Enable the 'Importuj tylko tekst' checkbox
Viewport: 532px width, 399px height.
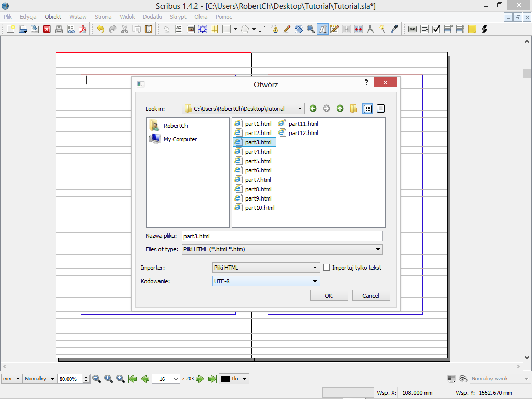pyautogui.click(x=327, y=268)
